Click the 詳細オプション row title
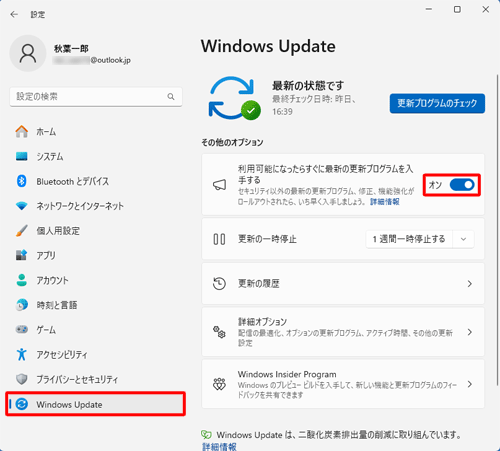The width and height of the screenshot is (500, 451). click(x=262, y=322)
